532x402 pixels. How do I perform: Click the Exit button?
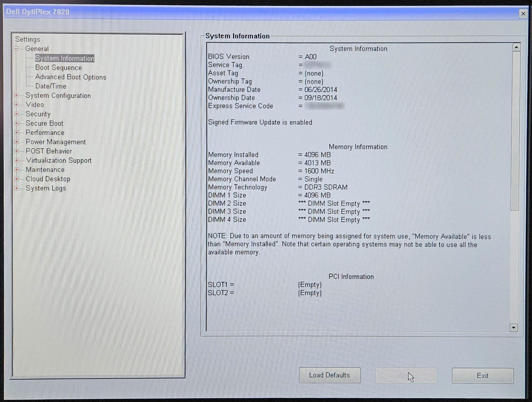click(482, 376)
